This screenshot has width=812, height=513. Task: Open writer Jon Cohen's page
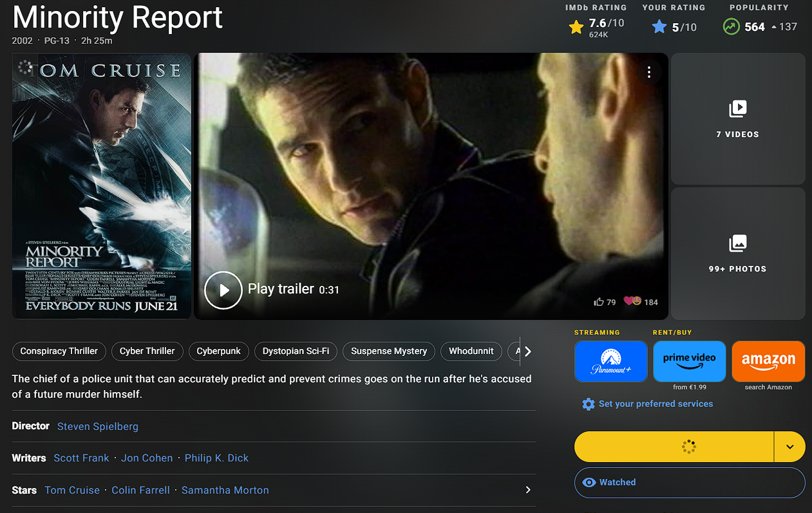[x=147, y=458]
